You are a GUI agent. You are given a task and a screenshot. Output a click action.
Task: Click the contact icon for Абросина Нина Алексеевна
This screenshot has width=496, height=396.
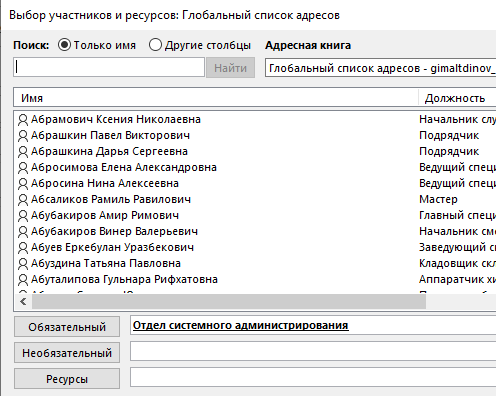pyautogui.click(x=23, y=184)
